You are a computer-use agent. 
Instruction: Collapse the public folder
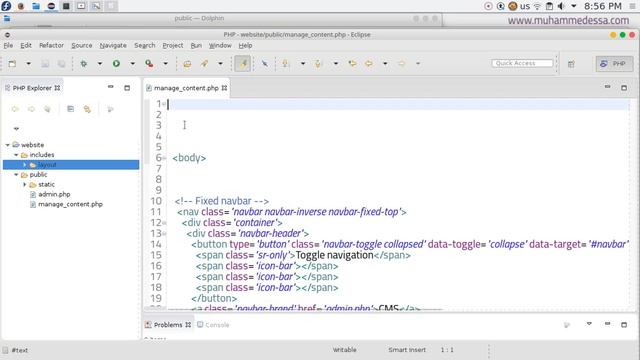click(16, 175)
